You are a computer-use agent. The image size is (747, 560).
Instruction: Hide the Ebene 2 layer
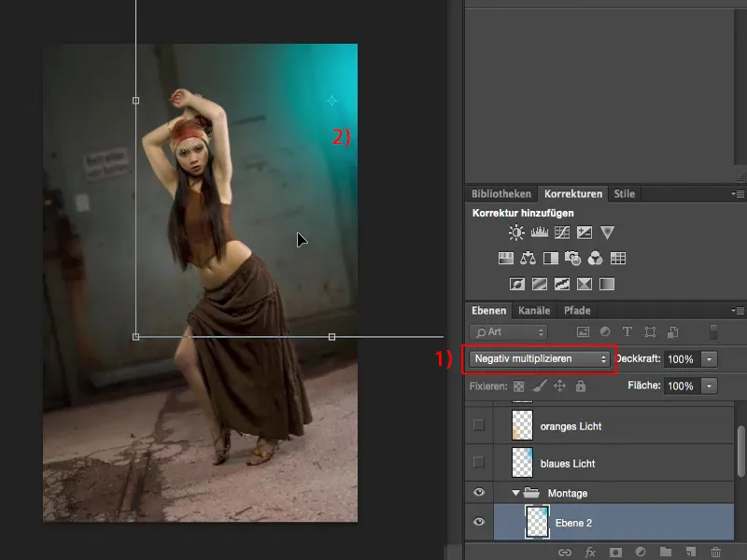[479, 522]
